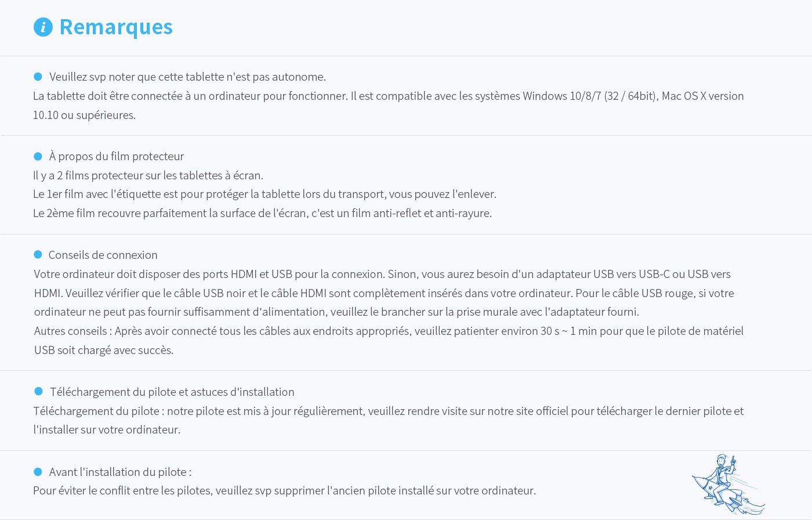This screenshot has height=520, width=812.
Task: Click the bullet beside "Avant l'installation du pilote"
Action: tap(38, 472)
